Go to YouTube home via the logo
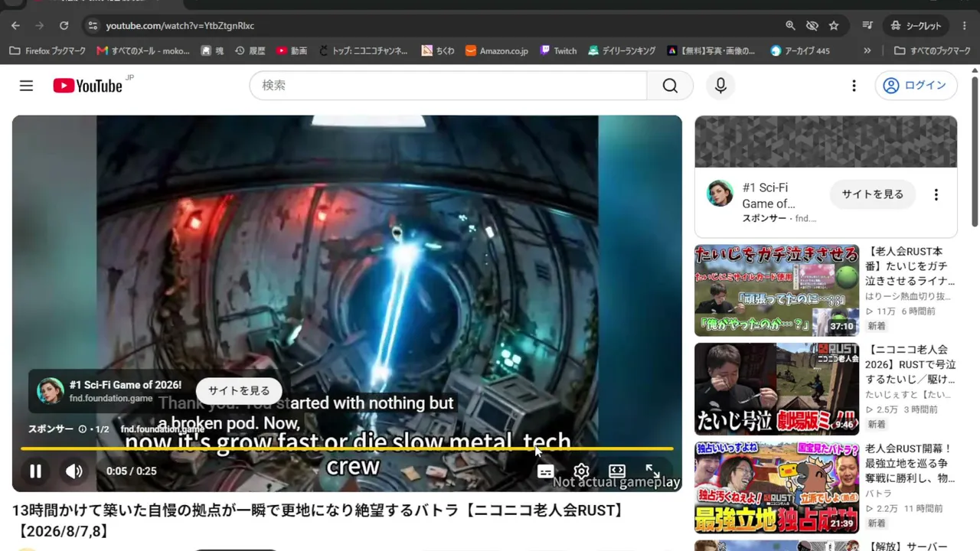Viewport: 980px width, 551px height. tap(88, 86)
